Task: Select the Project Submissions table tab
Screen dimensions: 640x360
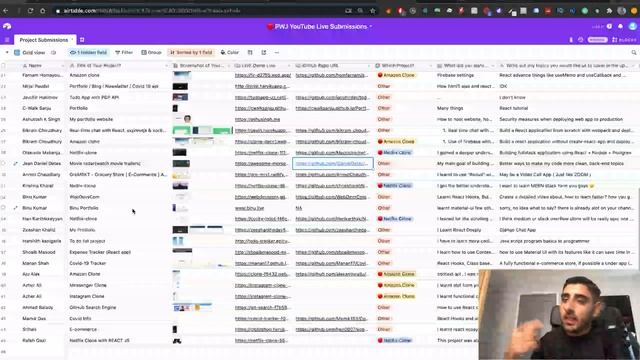Action: coord(44,40)
